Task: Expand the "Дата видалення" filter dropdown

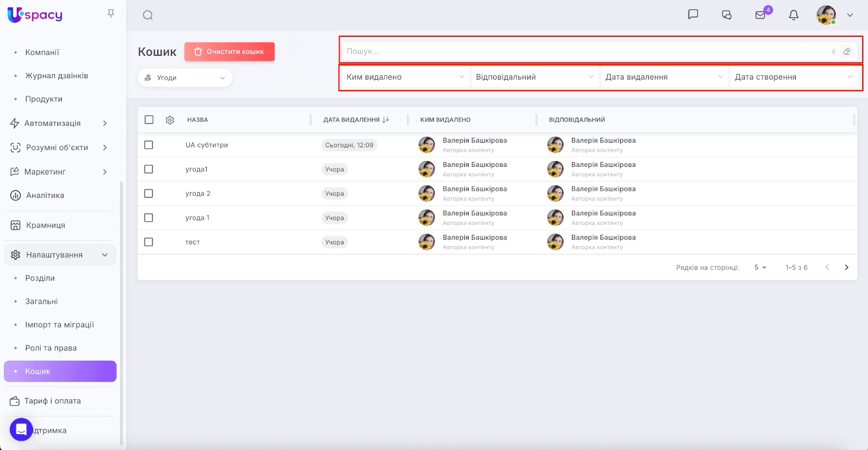Action: (664, 77)
